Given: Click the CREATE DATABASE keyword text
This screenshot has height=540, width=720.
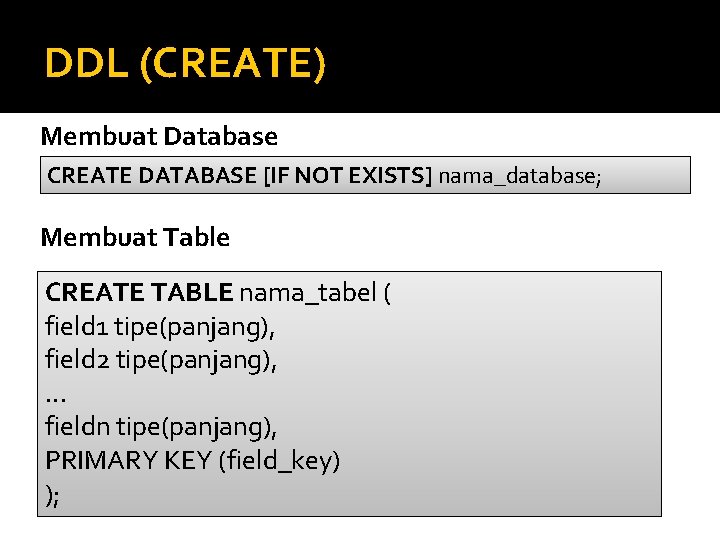Looking at the screenshot, I should (x=152, y=176).
